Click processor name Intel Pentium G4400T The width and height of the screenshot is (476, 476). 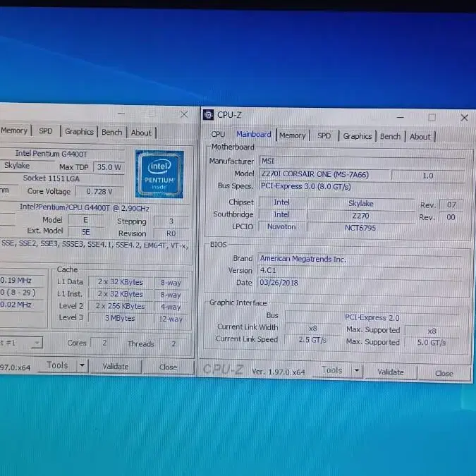(51, 154)
